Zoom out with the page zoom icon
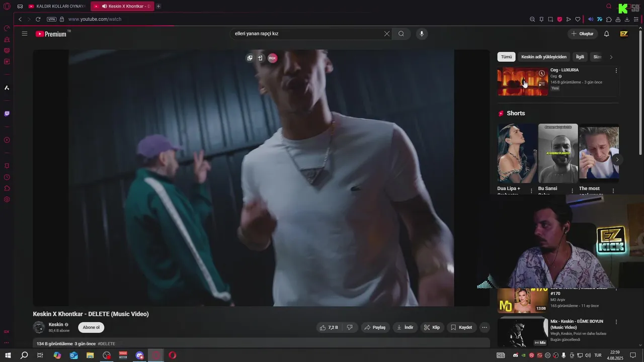 [532, 19]
